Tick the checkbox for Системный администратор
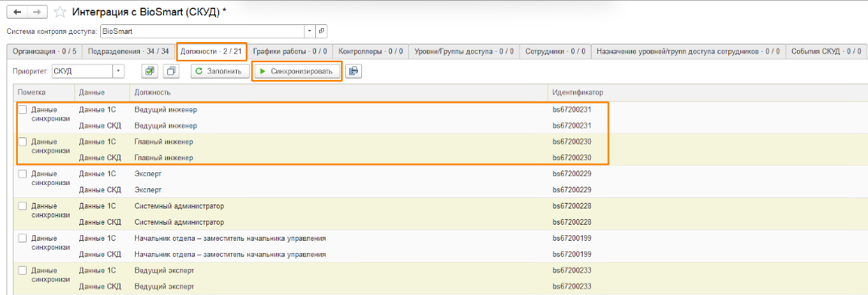 pos(23,206)
